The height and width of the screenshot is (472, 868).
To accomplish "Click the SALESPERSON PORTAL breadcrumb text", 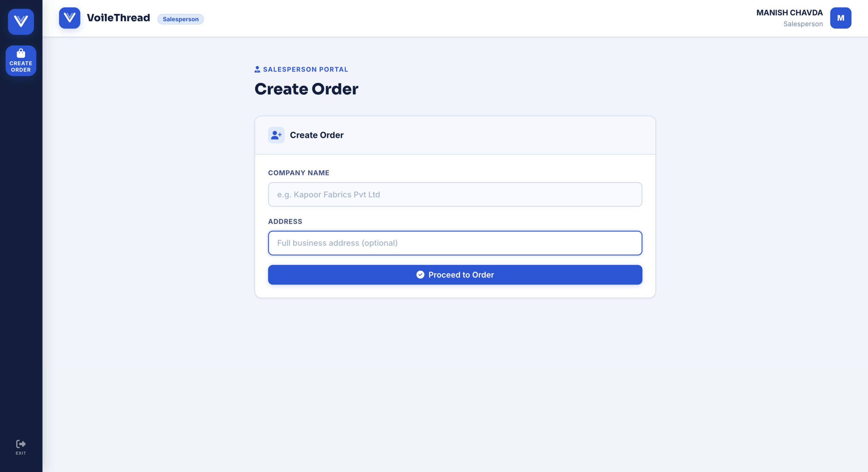I will [x=305, y=69].
